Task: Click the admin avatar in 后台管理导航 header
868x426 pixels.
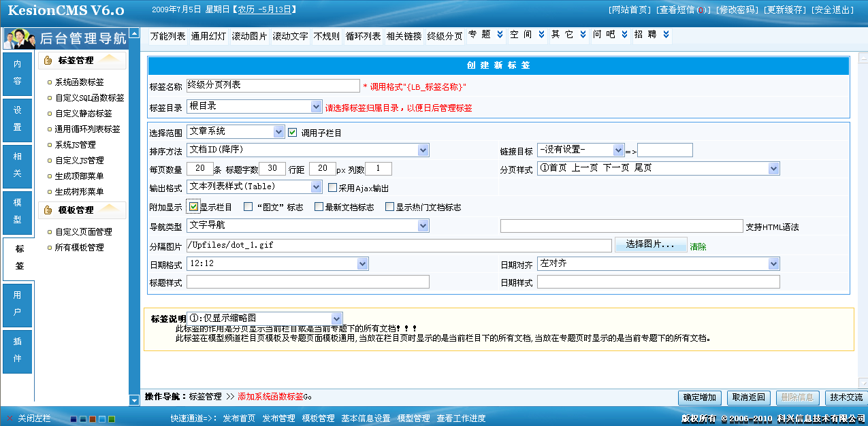Action: click(x=19, y=37)
